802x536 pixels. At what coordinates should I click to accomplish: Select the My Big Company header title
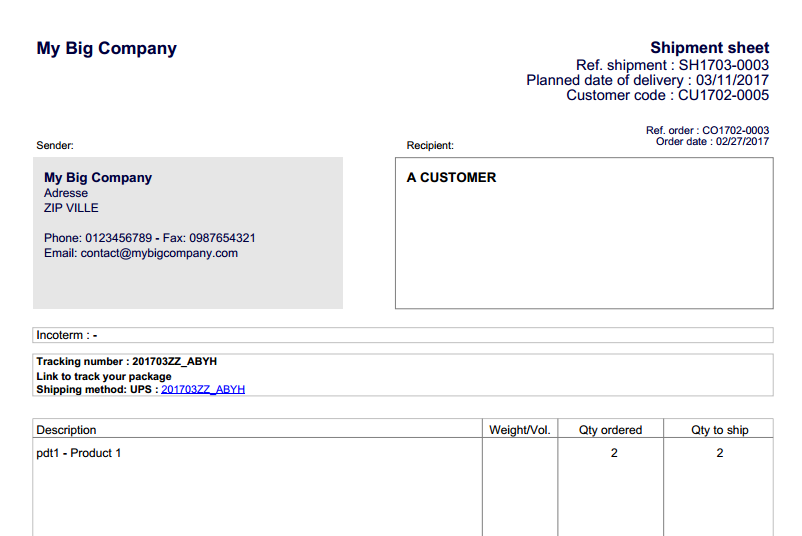click(106, 48)
